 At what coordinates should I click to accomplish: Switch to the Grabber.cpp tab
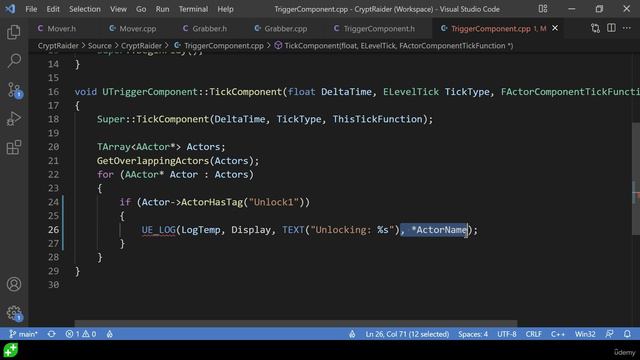click(x=281, y=28)
